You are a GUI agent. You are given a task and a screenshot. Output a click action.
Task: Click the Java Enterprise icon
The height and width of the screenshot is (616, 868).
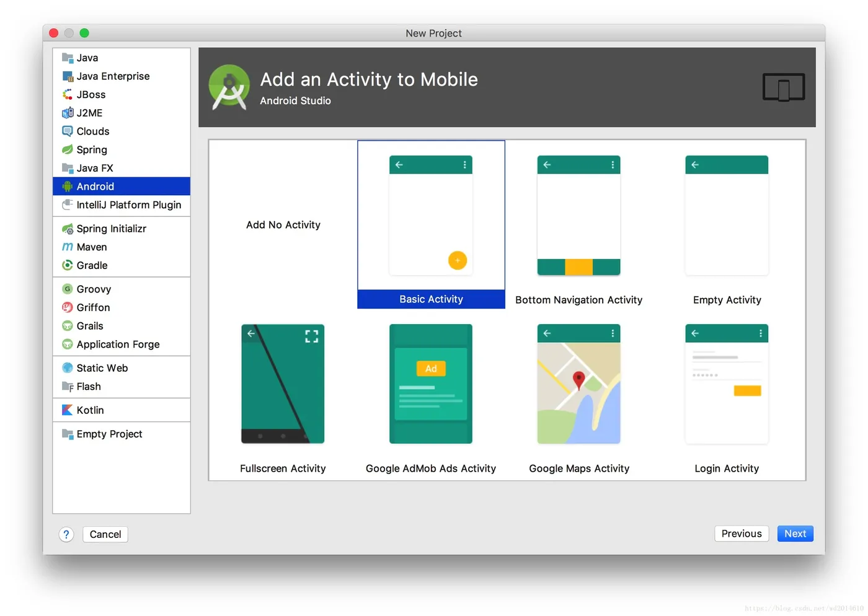pos(68,76)
